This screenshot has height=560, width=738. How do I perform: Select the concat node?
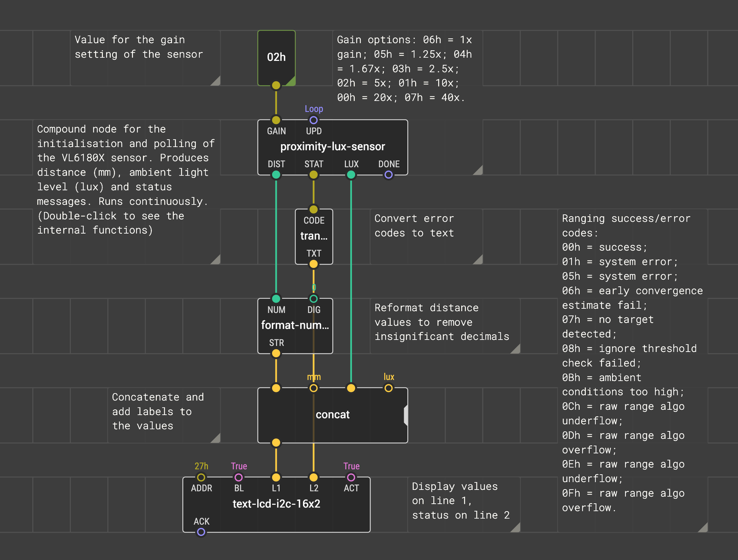click(x=333, y=415)
